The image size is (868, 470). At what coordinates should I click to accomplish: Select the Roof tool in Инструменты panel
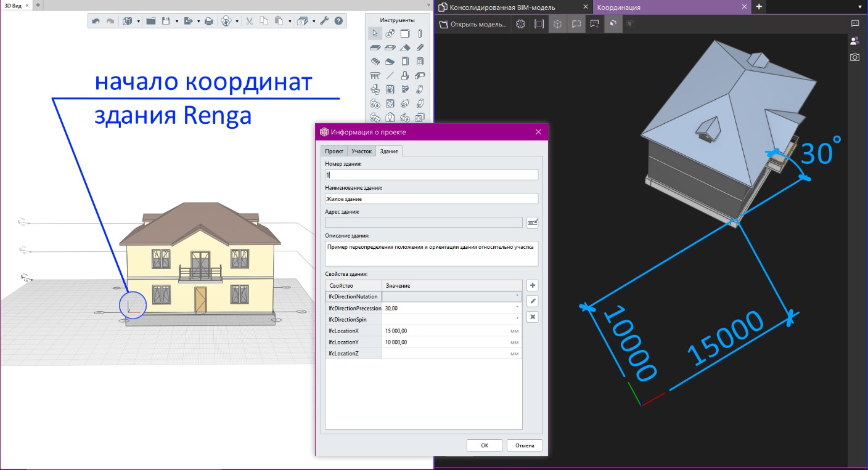[405, 47]
